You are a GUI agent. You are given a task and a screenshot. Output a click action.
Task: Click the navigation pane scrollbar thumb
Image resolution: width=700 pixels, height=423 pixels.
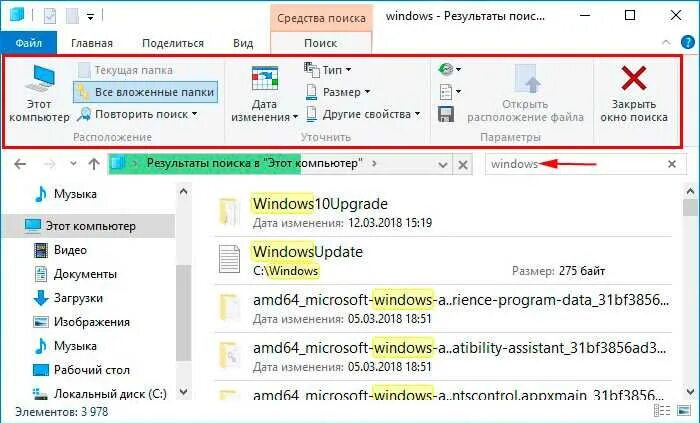pyautogui.click(x=183, y=312)
